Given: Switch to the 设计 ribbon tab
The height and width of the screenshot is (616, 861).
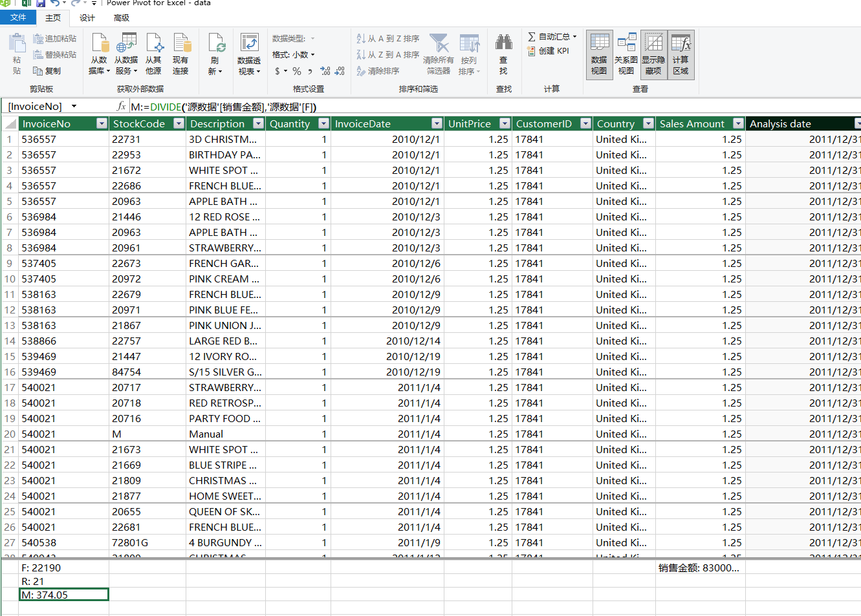Looking at the screenshot, I should (x=87, y=17).
